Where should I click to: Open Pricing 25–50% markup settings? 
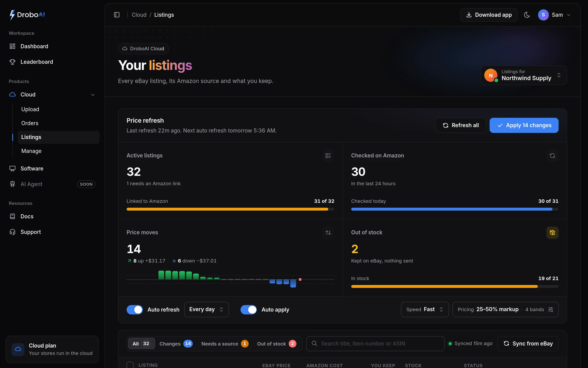pyautogui.click(x=505, y=309)
